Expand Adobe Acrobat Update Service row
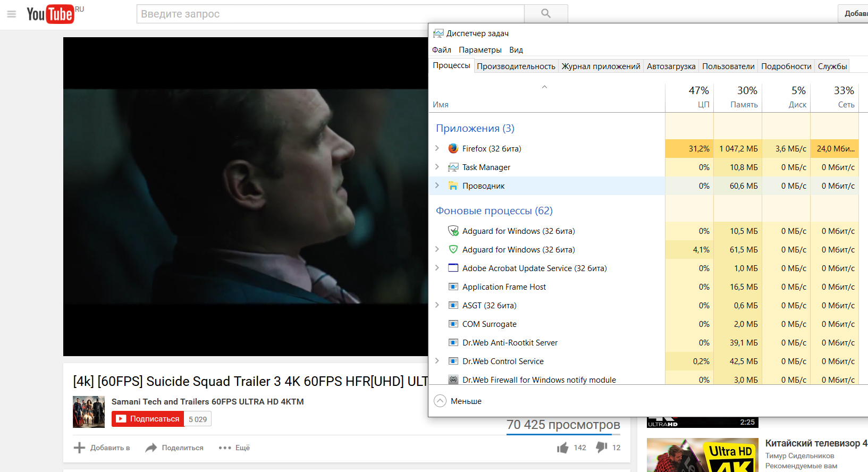This screenshot has width=868, height=472. (x=437, y=268)
